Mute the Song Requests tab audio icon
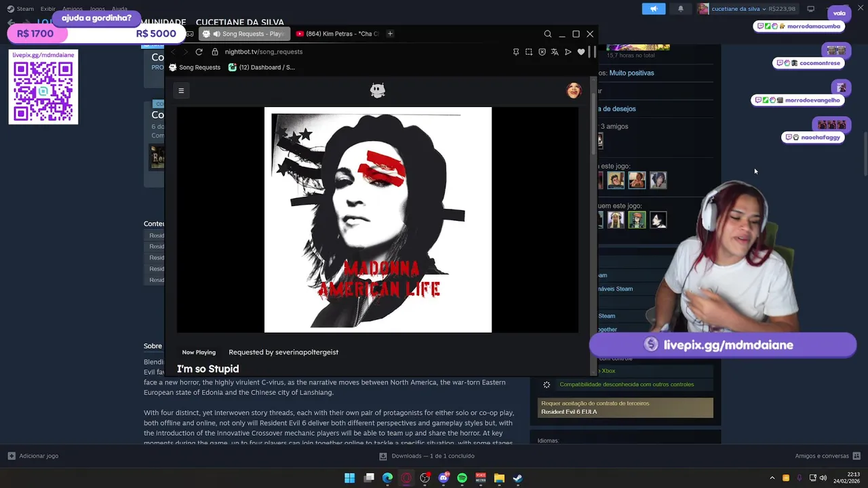Image resolution: width=868 pixels, height=488 pixels. click(216, 34)
